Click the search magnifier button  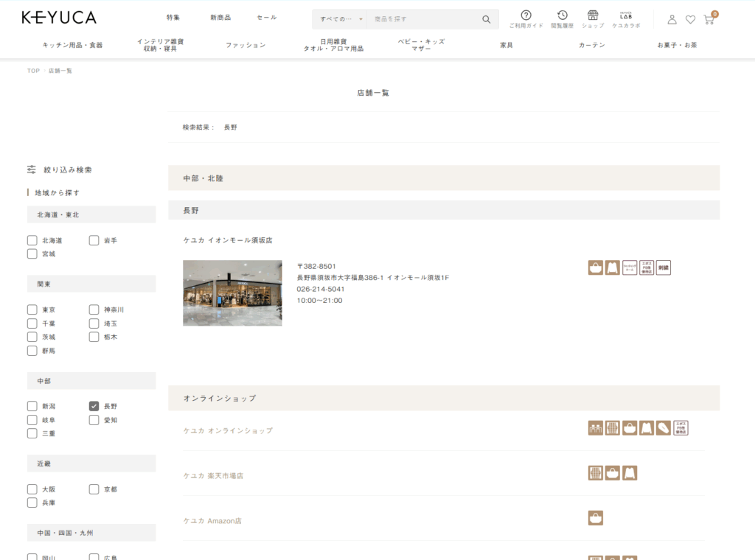485,18
